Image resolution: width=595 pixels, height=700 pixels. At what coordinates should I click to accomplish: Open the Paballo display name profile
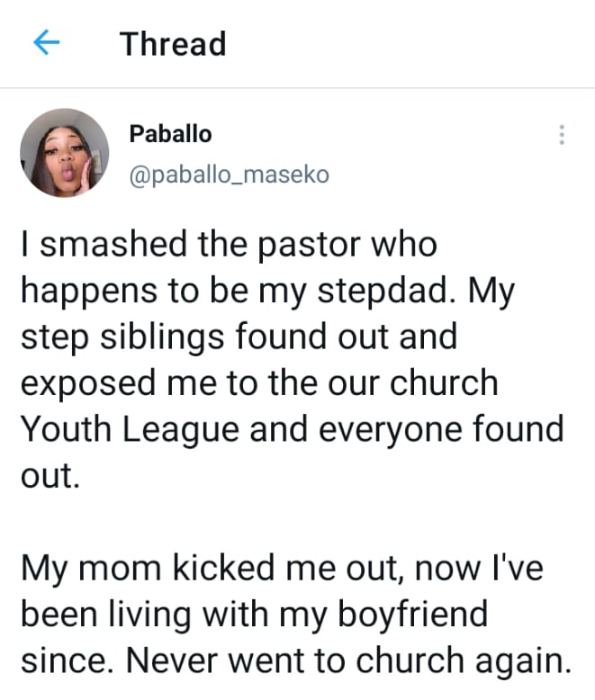pyautogui.click(x=170, y=133)
